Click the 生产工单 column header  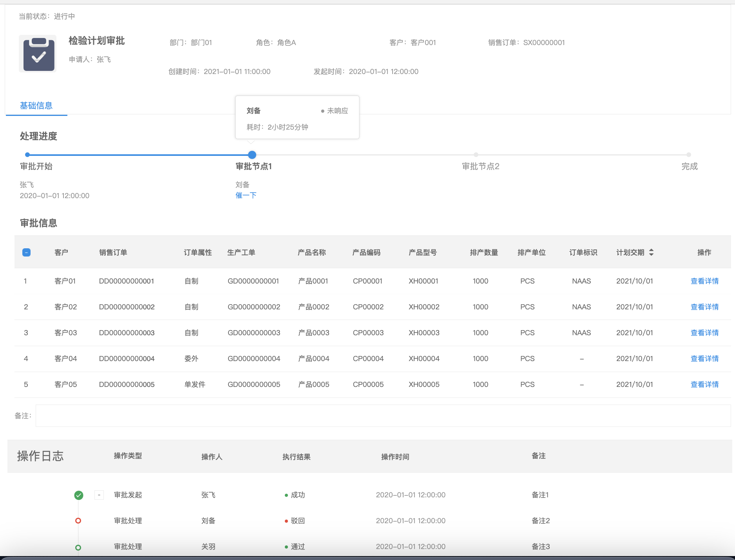(241, 253)
